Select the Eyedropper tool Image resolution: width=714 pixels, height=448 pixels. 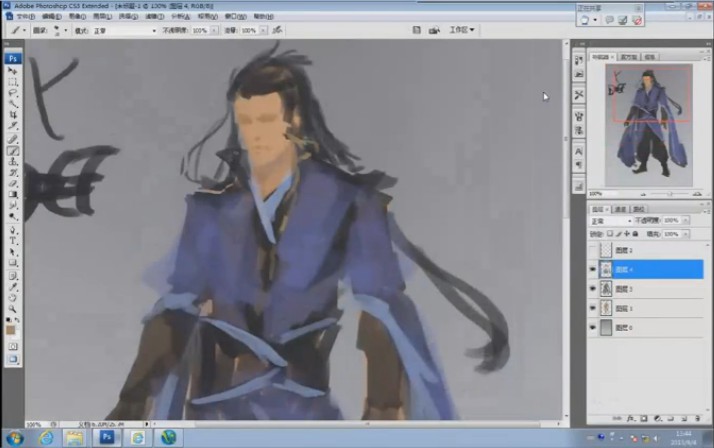(x=13, y=287)
